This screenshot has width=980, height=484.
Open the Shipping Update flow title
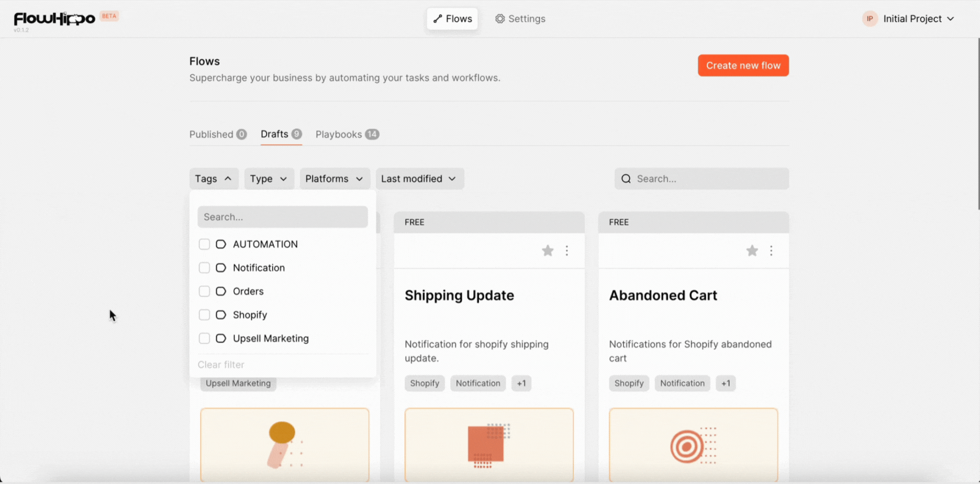pos(459,295)
